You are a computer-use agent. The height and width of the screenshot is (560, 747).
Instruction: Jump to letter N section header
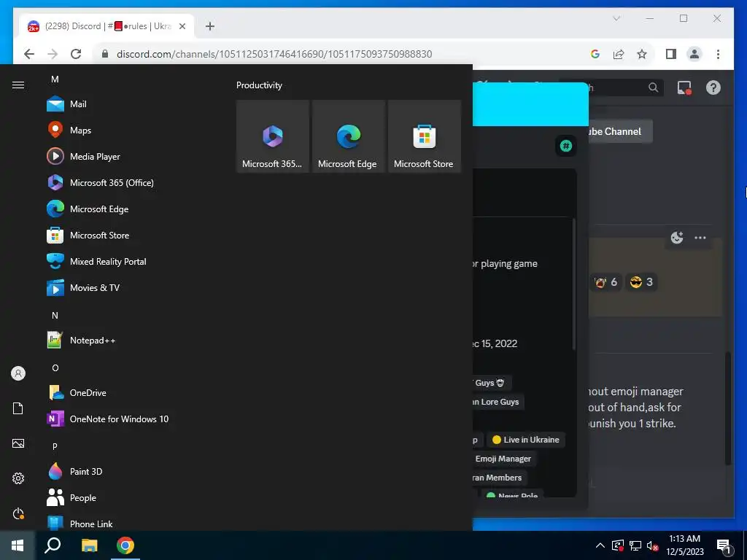click(55, 315)
